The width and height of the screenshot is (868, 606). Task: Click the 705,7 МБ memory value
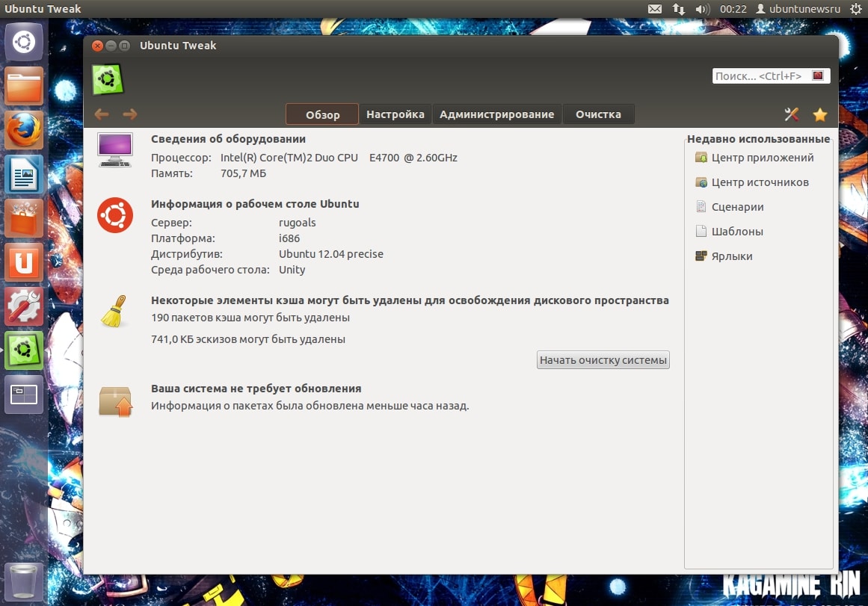point(243,173)
